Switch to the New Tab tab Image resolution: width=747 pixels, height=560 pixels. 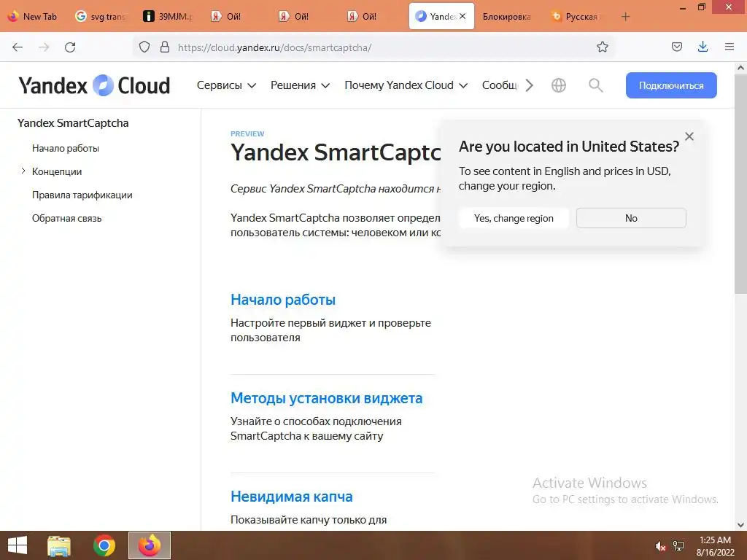pos(33,17)
